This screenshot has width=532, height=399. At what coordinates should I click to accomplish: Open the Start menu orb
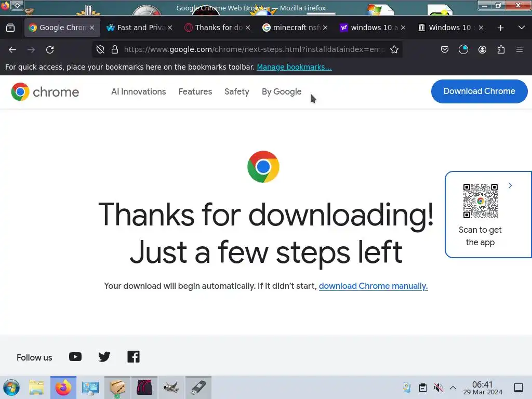(11, 388)
